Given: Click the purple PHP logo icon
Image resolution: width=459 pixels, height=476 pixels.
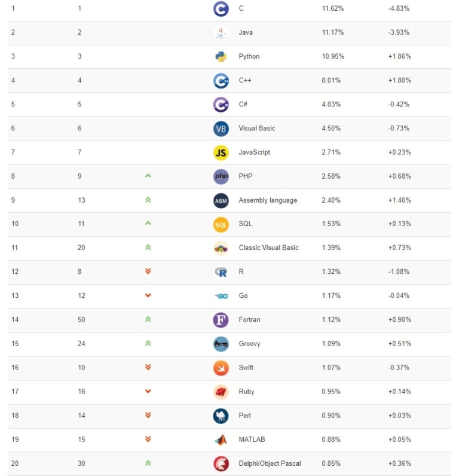Looking at the screenshot, I should click(x=221, y=176).
